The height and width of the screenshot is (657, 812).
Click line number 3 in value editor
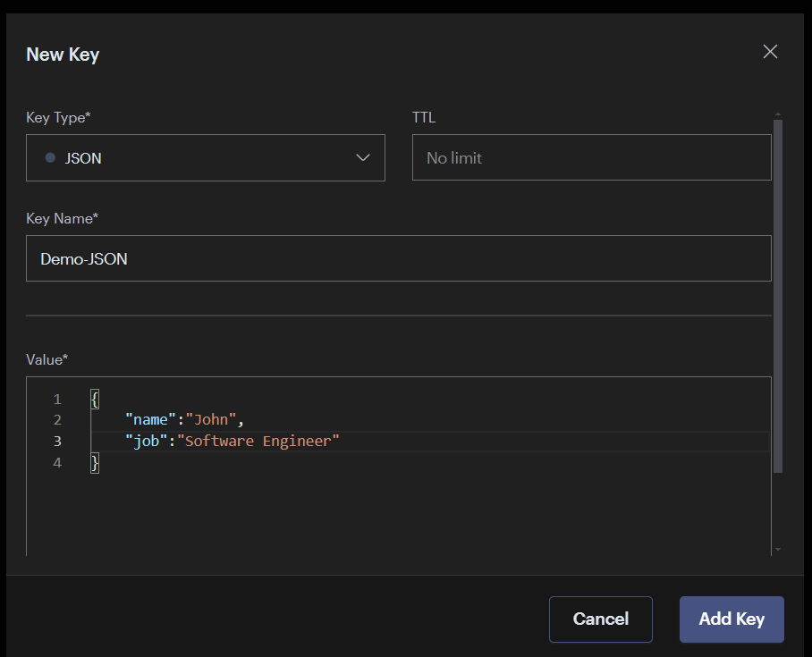pyautogui.click(x=56, y=441)
